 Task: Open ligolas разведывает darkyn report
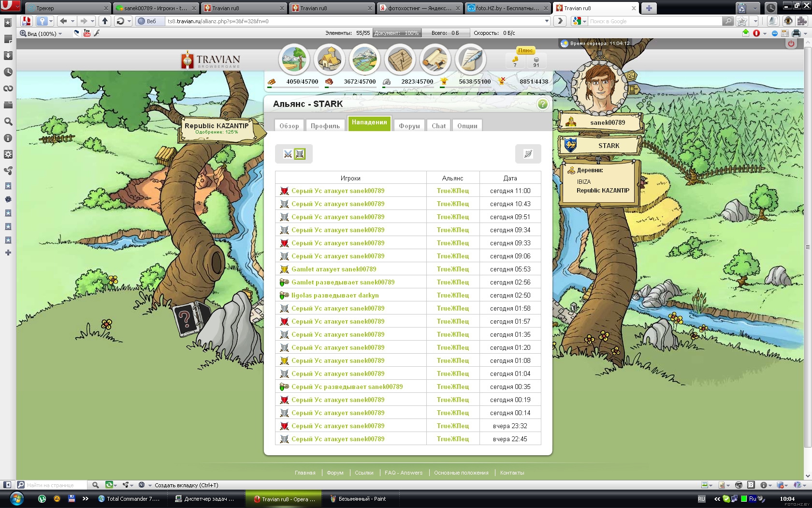tap(335, 295)
